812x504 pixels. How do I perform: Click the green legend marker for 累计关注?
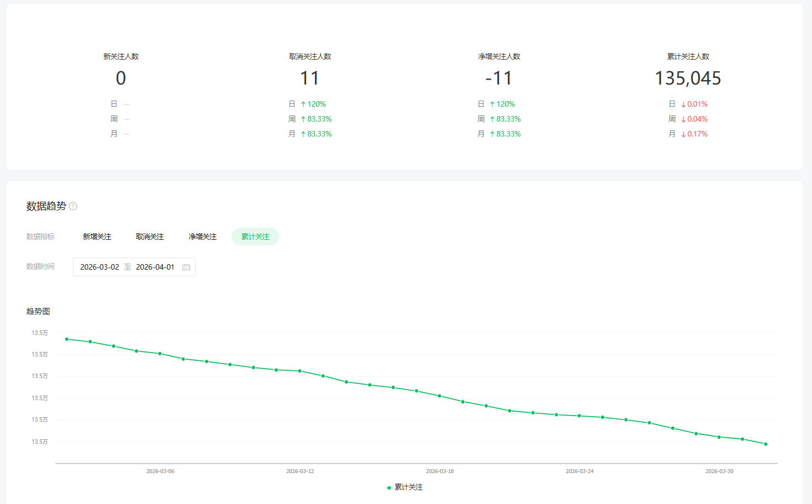(x=389, y=487)
